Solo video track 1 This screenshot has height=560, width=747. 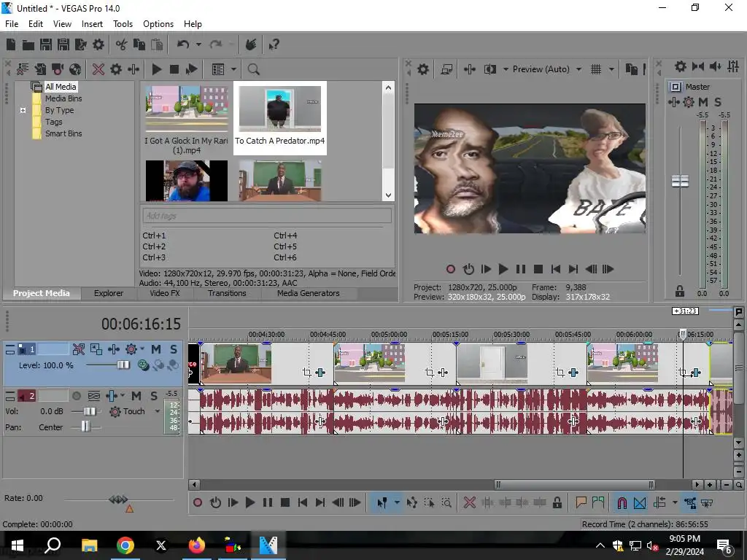tap(174, 349)
